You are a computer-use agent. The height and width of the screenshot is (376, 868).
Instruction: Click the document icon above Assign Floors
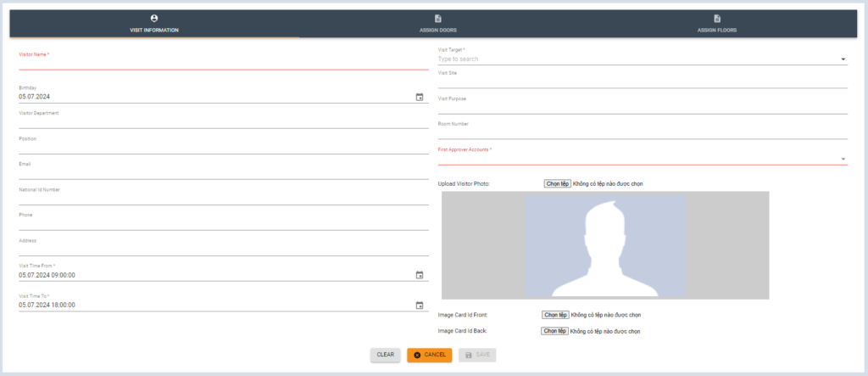click(716, 19)
